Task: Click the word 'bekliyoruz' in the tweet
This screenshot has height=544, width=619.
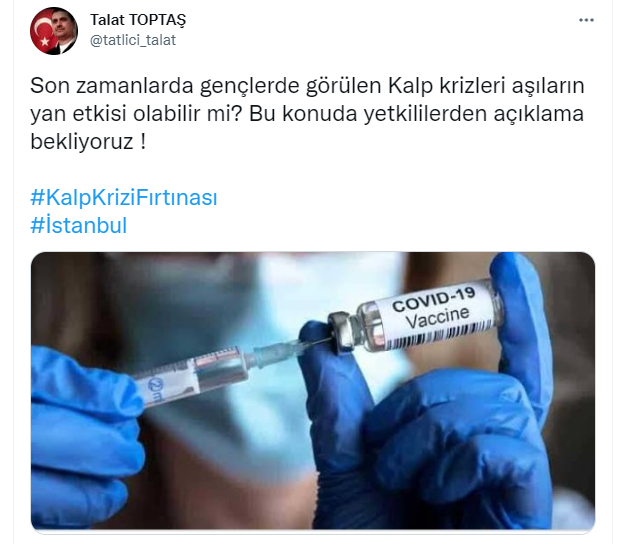Action: click(82, 141)
